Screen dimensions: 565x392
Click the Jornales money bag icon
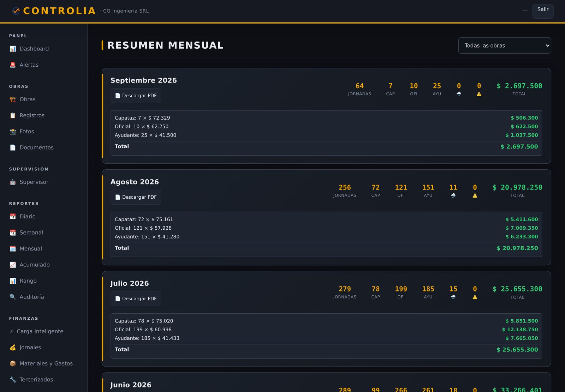(x=13, y=348)
